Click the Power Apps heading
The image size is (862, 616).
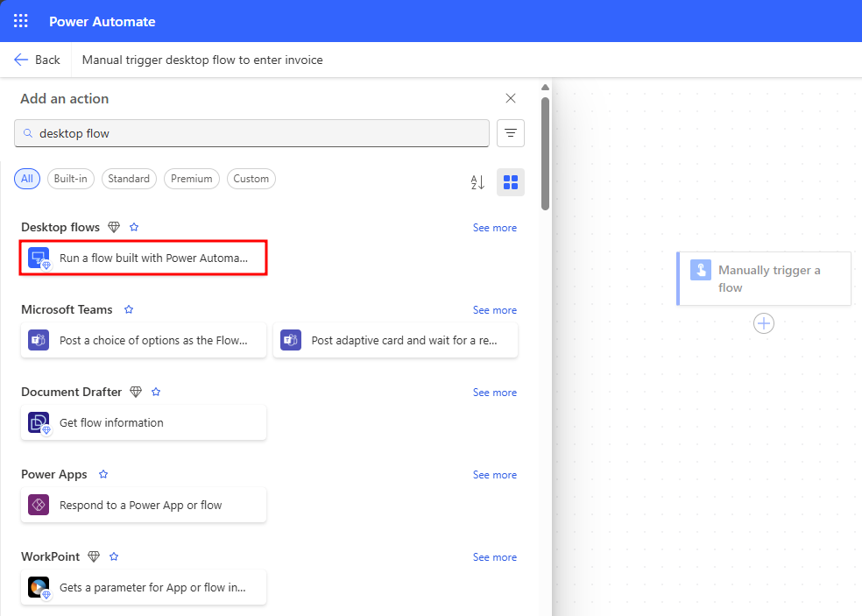coord(54,474)
